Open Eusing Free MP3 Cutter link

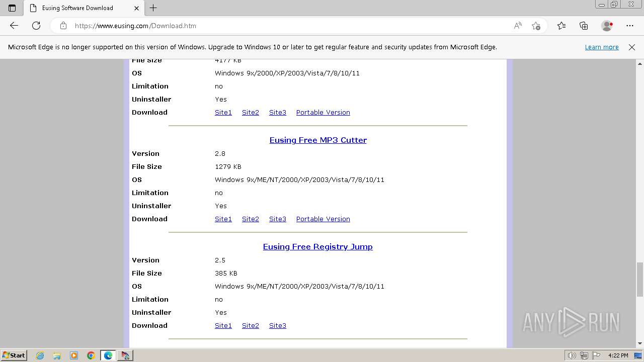coord(318,140)
